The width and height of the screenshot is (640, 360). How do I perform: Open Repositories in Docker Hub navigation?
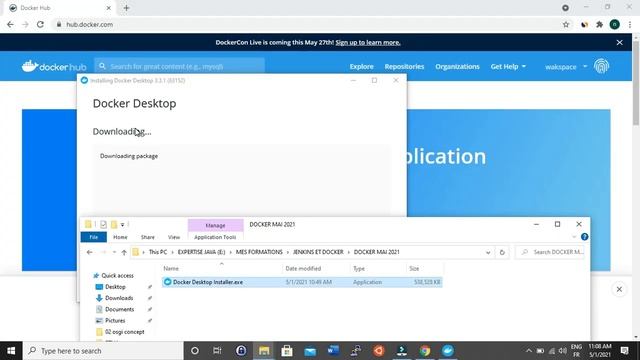click(x=404, y=67)
